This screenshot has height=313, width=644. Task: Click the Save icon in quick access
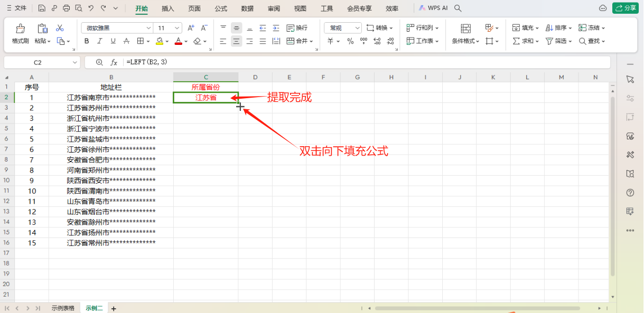click(42, 8)
